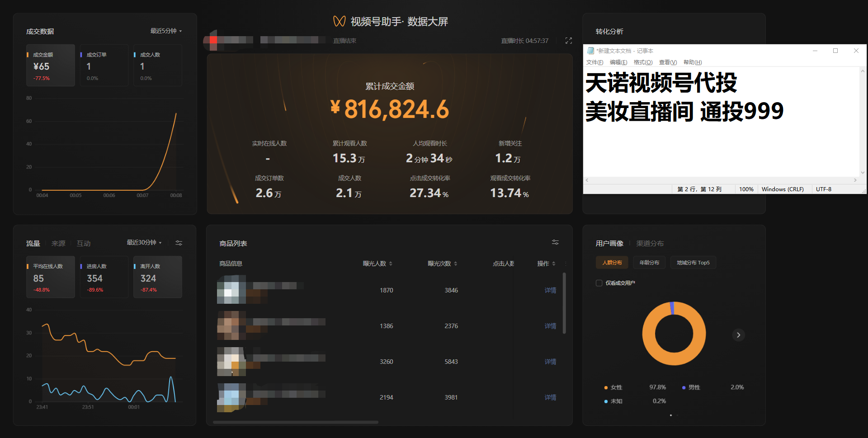Open Notepad 查看 menu
The width and height of the screenshot is (868, 438).
coord(668,62)
